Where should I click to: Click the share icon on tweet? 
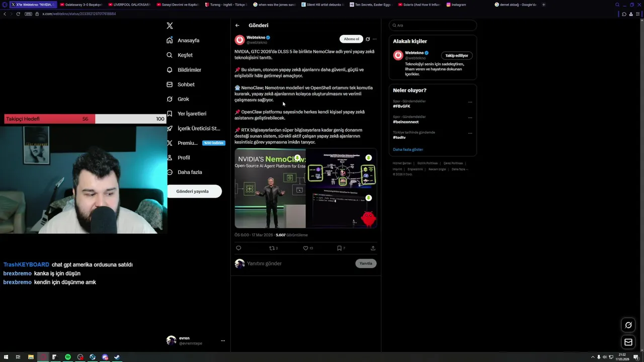click(x=373, y=248)
